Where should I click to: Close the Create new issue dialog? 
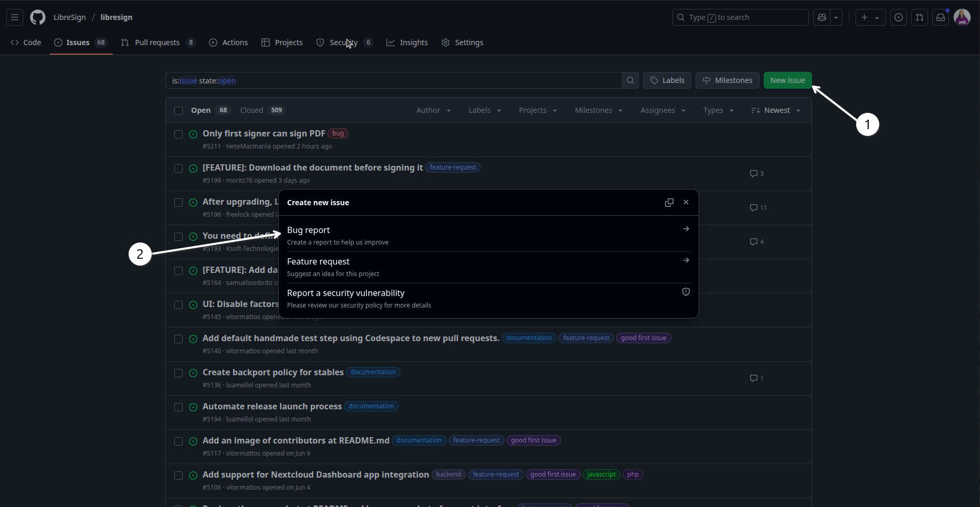686,203
